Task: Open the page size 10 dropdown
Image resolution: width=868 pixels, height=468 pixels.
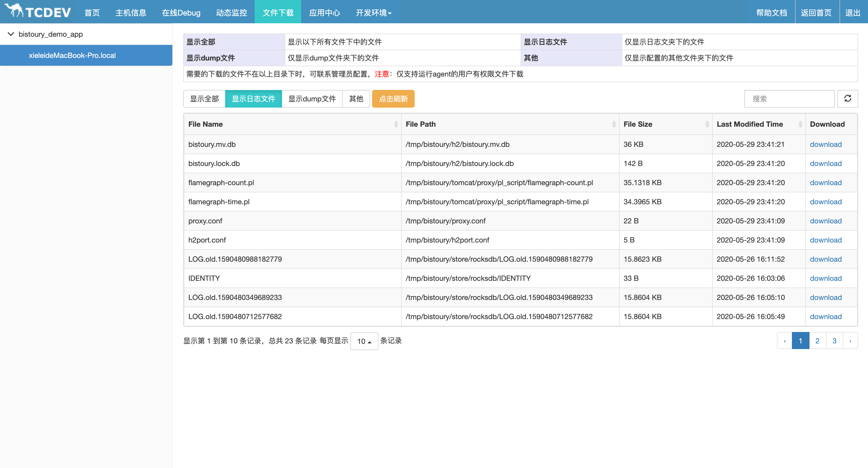Action: (364, 341)
